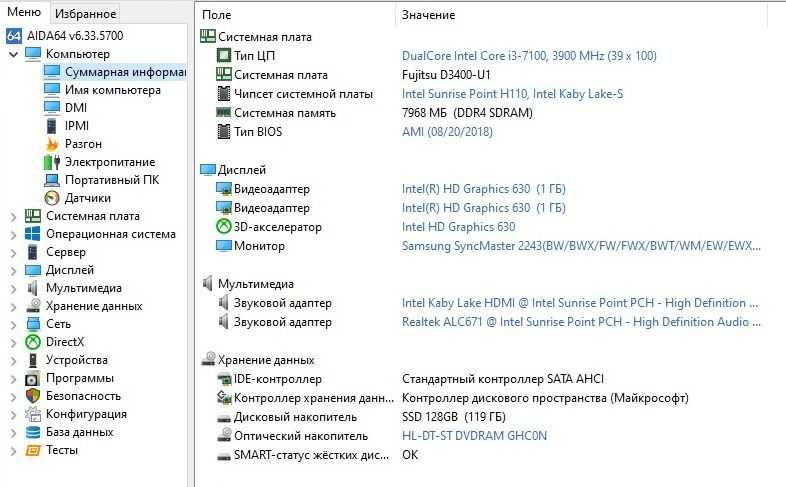Select the SSD 128GB (119 ГБ) value
786x487 pixels.
click(x=454, y=417)
